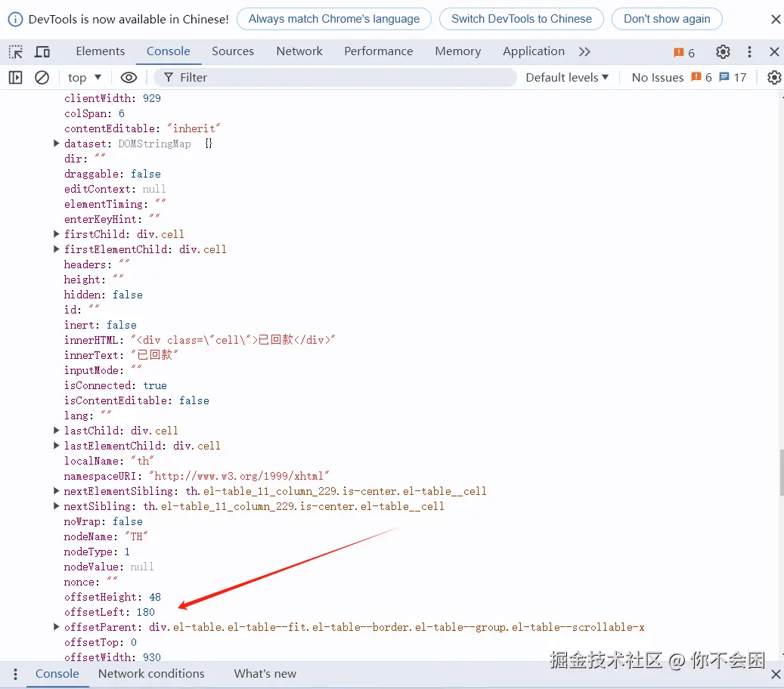Click the localName "th" row
The width and height of the screenshot is (784, 689).
pyautogui.click(x=109, y=461)
